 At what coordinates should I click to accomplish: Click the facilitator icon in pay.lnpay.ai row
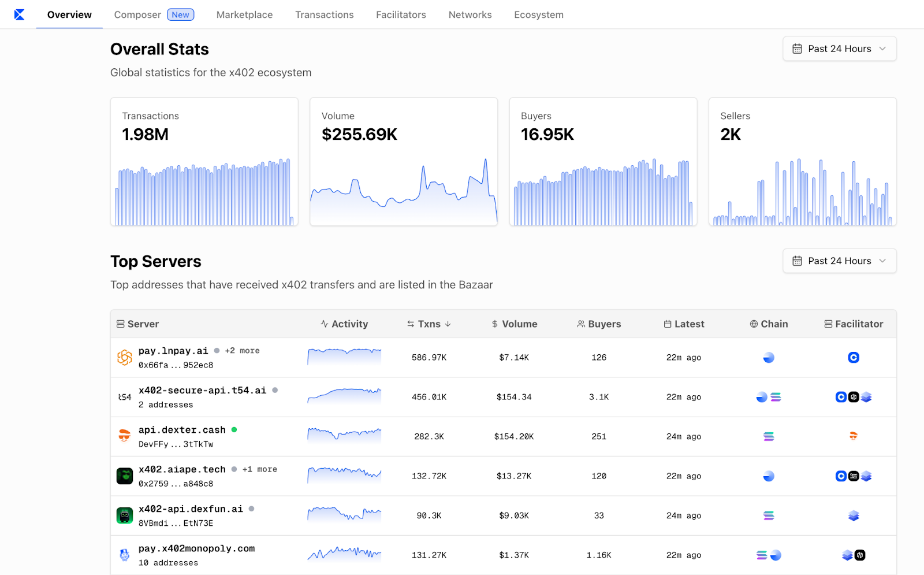853,358
